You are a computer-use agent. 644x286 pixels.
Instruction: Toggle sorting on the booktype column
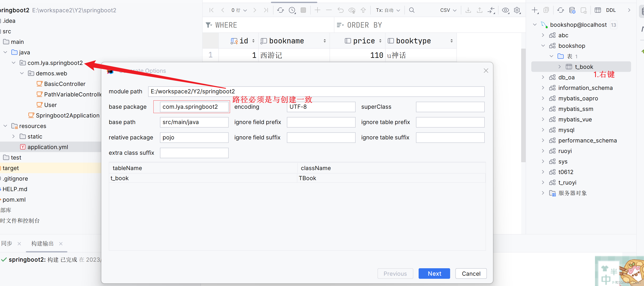[x=451, y=41]
